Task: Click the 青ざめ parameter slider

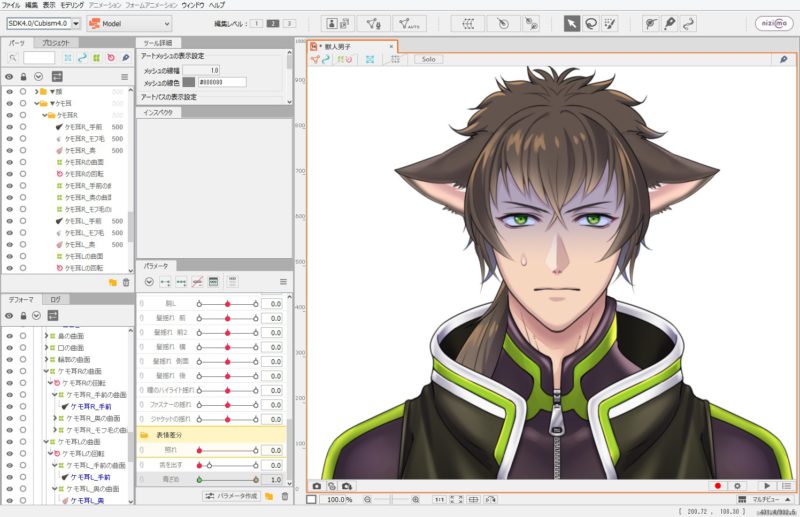Action: 227,480
